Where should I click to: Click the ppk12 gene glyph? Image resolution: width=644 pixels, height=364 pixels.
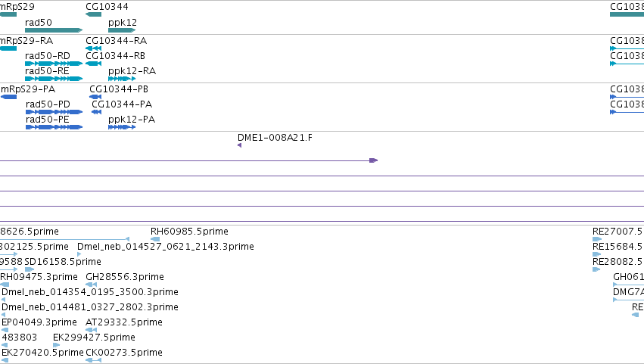coord(122,30)
